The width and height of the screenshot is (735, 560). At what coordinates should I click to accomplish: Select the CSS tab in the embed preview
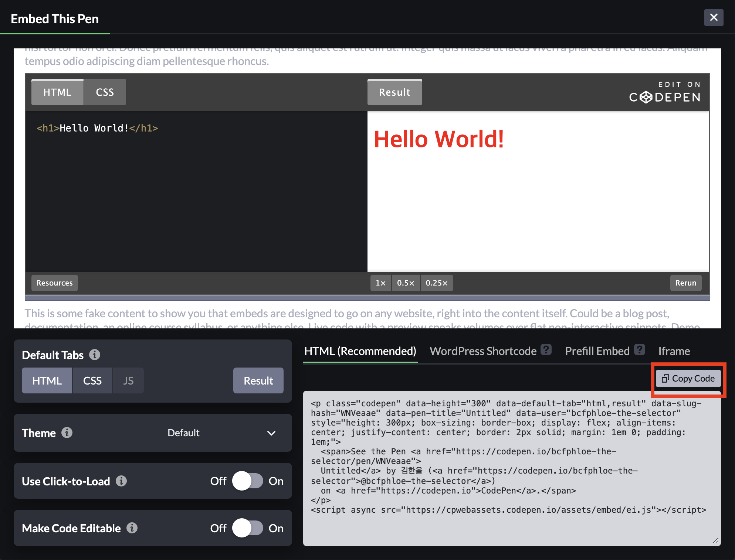point(105,92)
